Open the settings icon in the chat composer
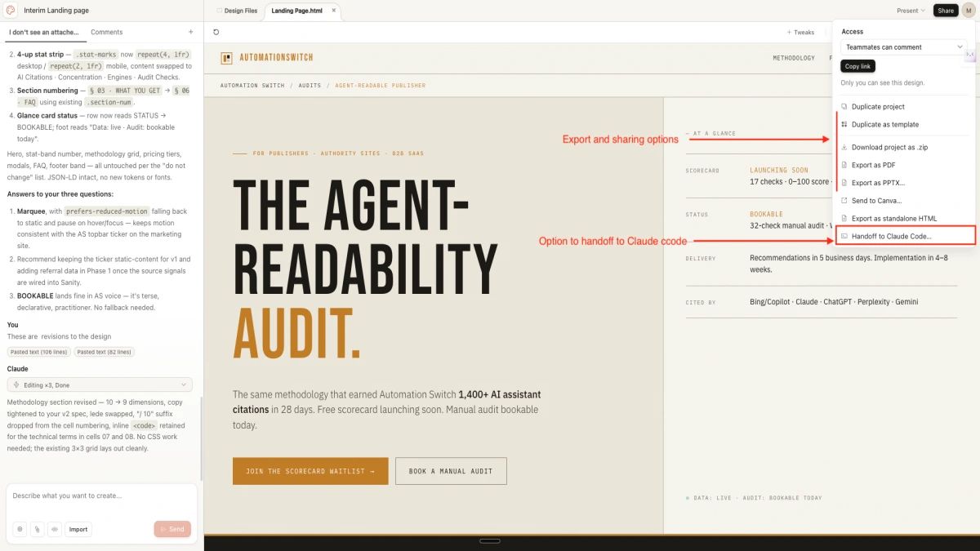Screen dimensions: 980x551 click(20, 529)
